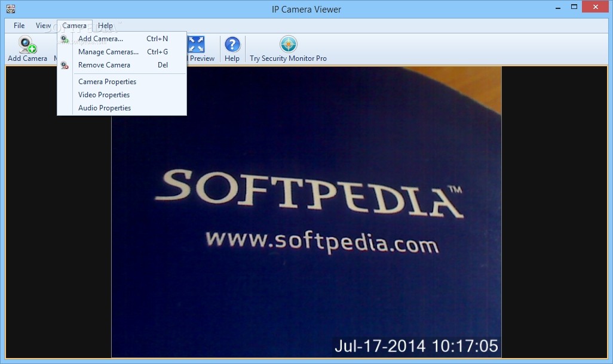Click the Try Security Monitor Pro icon
The image size is (613, 364).
point(289,44)
